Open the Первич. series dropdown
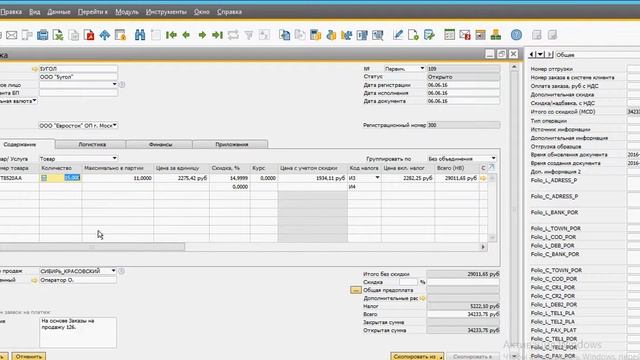The image size is (640, 360). pos(422,69)
